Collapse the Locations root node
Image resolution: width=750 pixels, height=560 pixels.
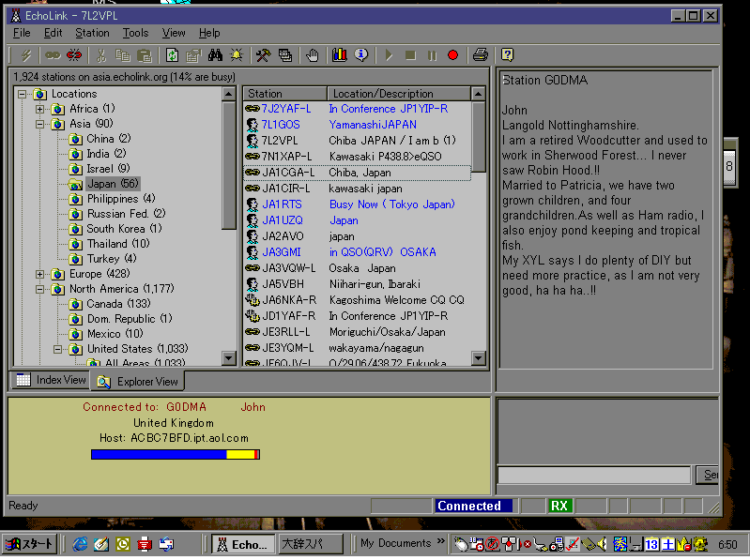pos(22,94)
